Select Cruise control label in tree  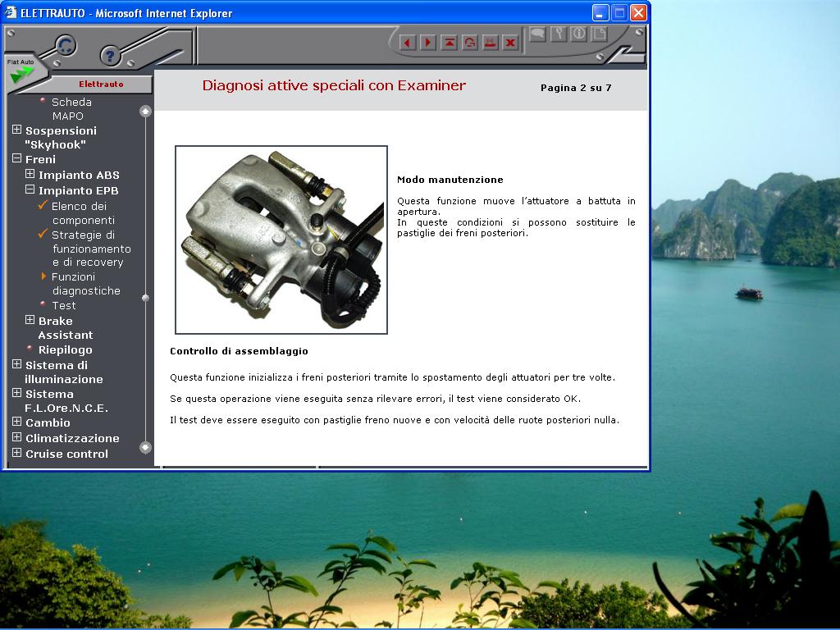click(x=66, y=454)
